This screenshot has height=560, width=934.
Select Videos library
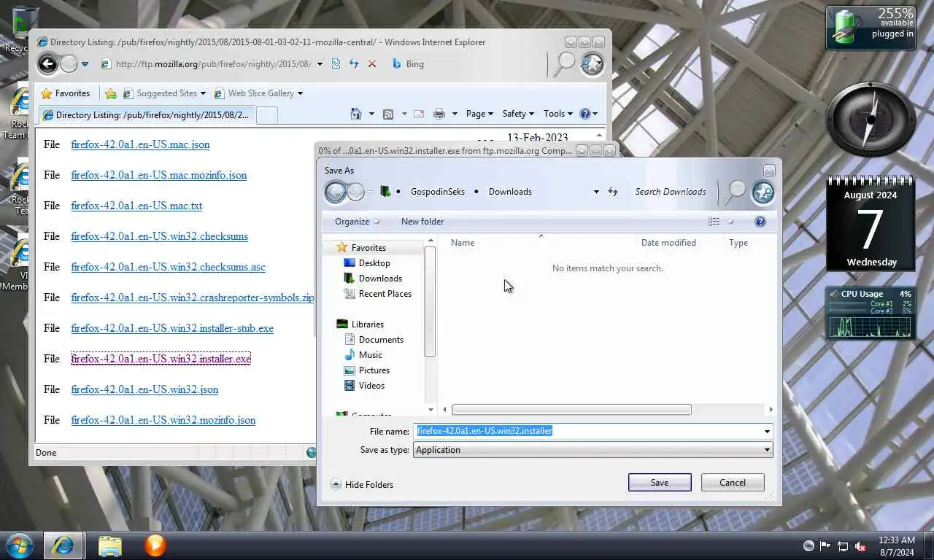(371, 386)
